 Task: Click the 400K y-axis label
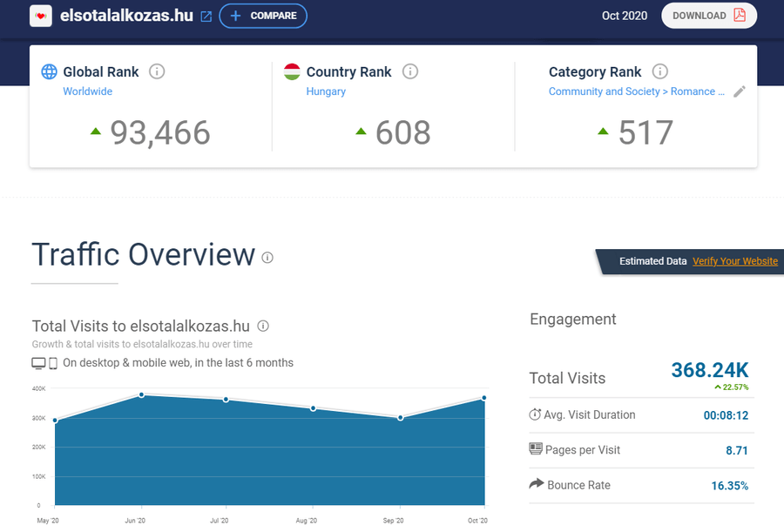38,388
